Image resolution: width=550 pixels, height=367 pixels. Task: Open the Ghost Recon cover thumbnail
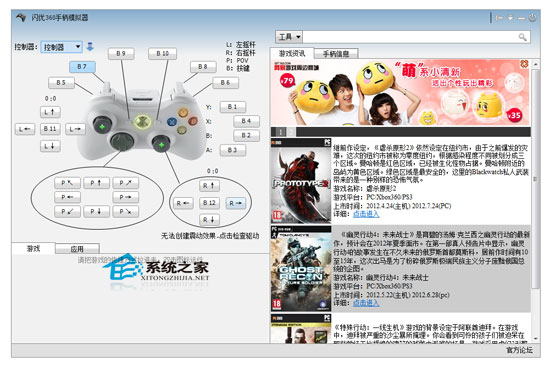coord(301,269)
